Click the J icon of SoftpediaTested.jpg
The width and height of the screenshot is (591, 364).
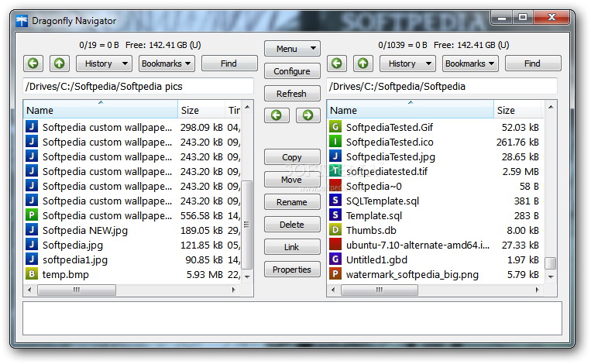point(335,156)
